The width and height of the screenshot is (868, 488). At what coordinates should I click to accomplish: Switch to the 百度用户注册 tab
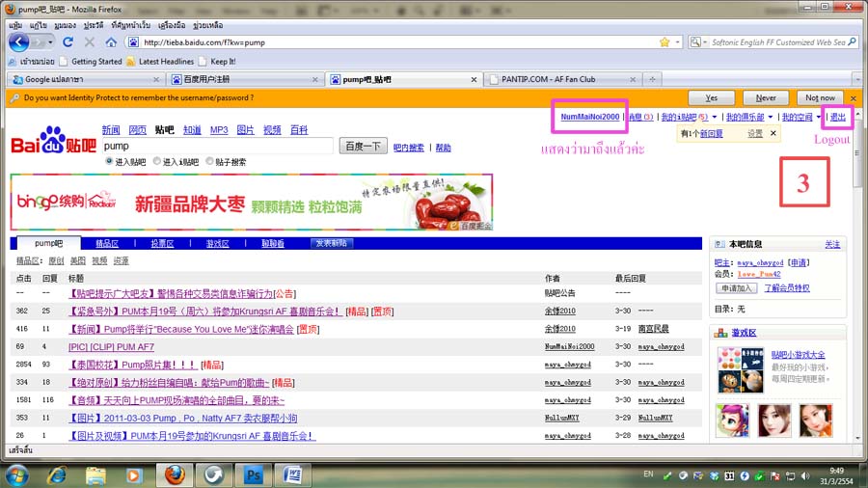245,80
